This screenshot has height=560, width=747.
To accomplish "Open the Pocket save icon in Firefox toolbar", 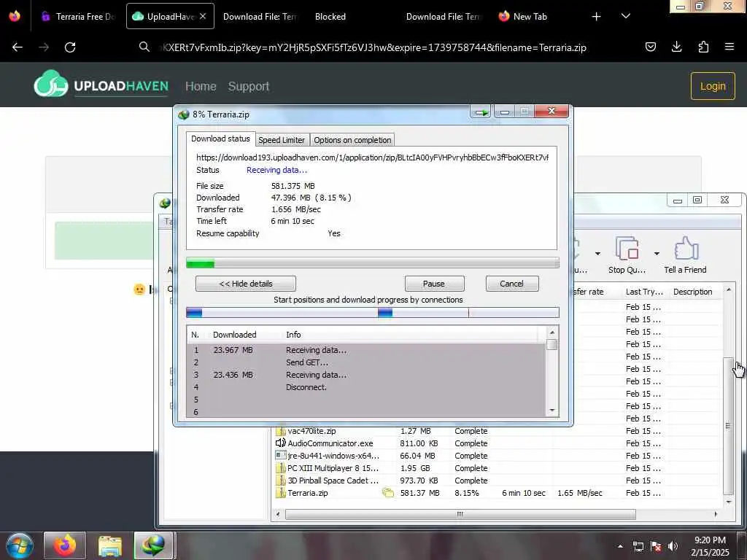I will pos(650,47).
